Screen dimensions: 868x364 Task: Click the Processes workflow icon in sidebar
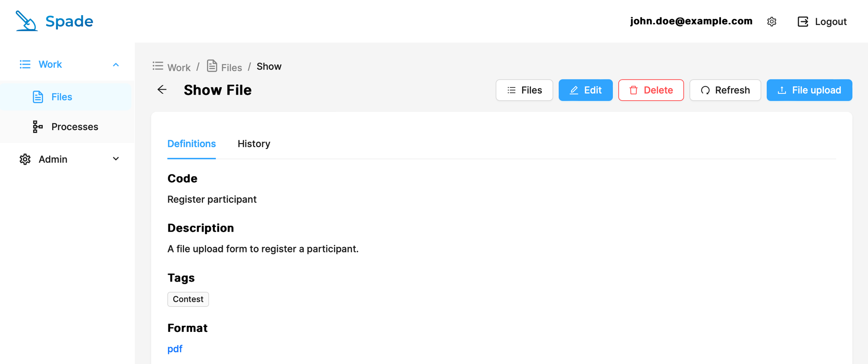click(38, 127)
